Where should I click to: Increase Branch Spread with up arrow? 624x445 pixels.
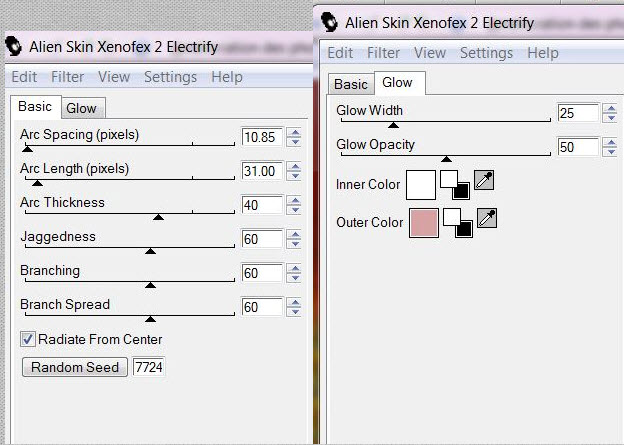coord(294,302)
